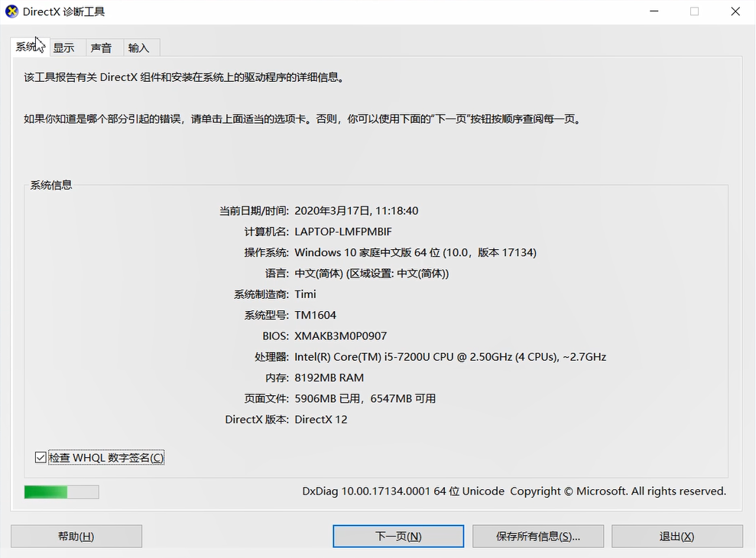This screenshot has height=558, width=756.
Task: Click the 8192MB RAM memory line
Action: [330, 377]
